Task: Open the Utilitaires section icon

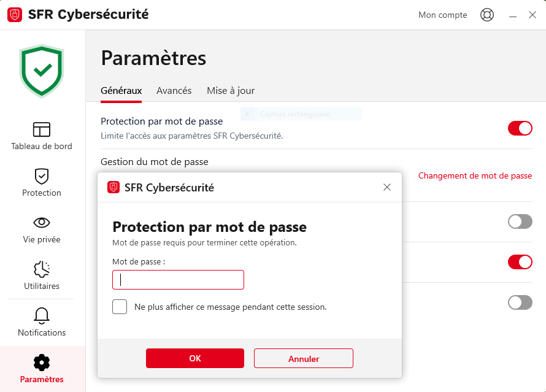Action: (42, 269)
